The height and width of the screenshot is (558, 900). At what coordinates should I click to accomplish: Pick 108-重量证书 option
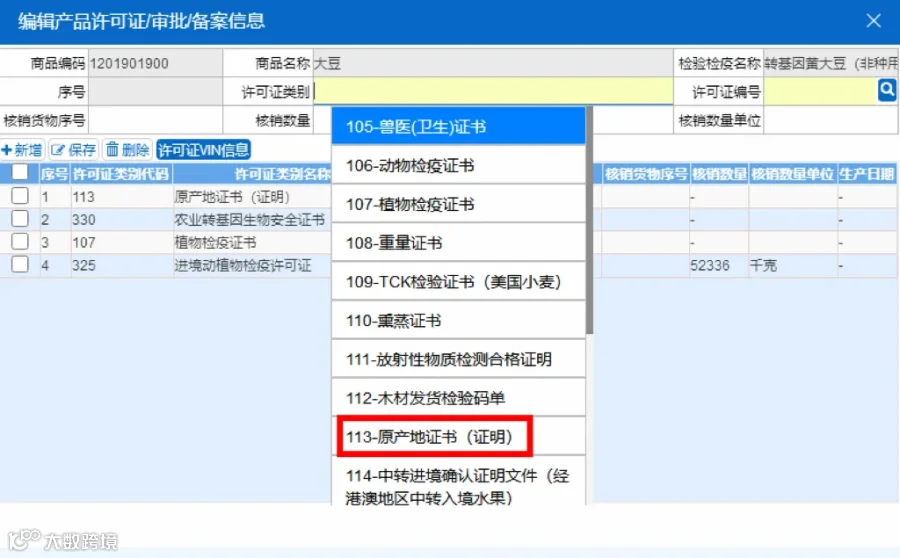click(458, 243)
